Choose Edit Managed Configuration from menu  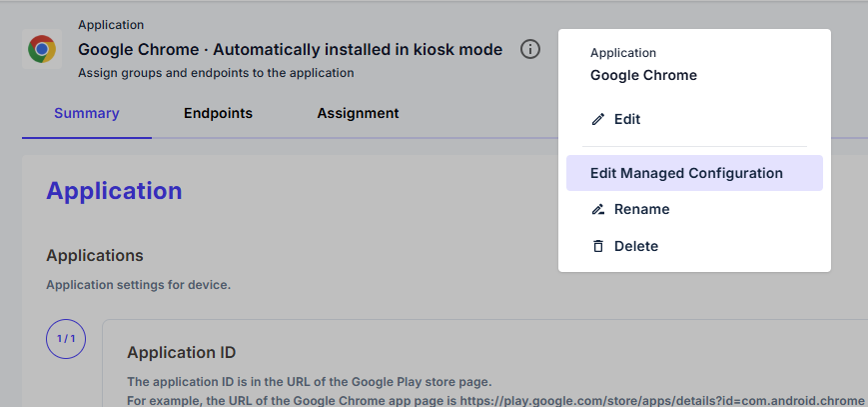(x=686, y=173)
